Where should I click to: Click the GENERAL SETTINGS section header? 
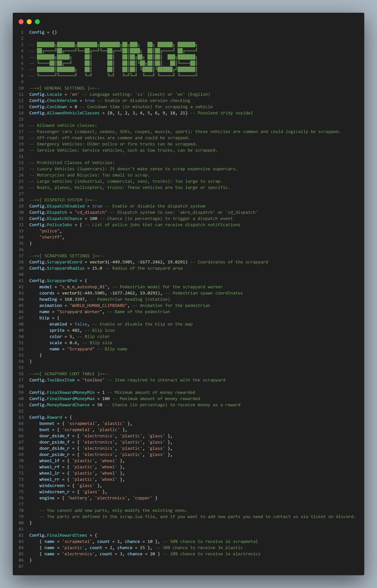(x=65, y=88)
